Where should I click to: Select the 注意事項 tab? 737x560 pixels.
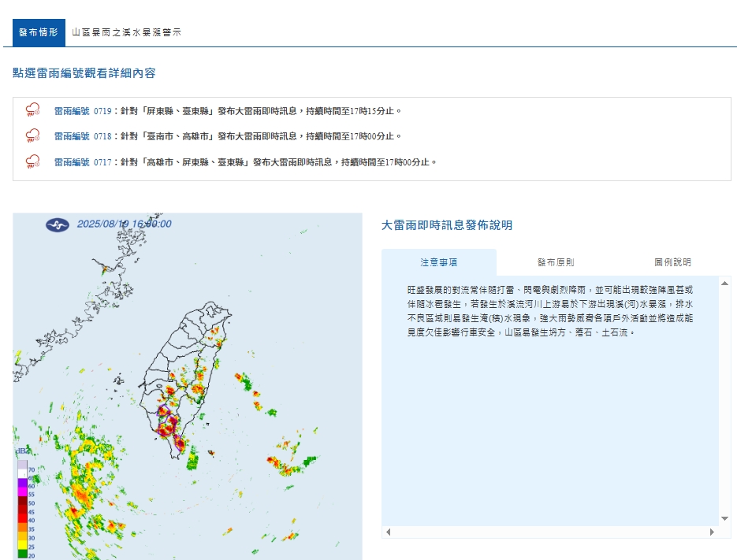[x=439, y=262]
